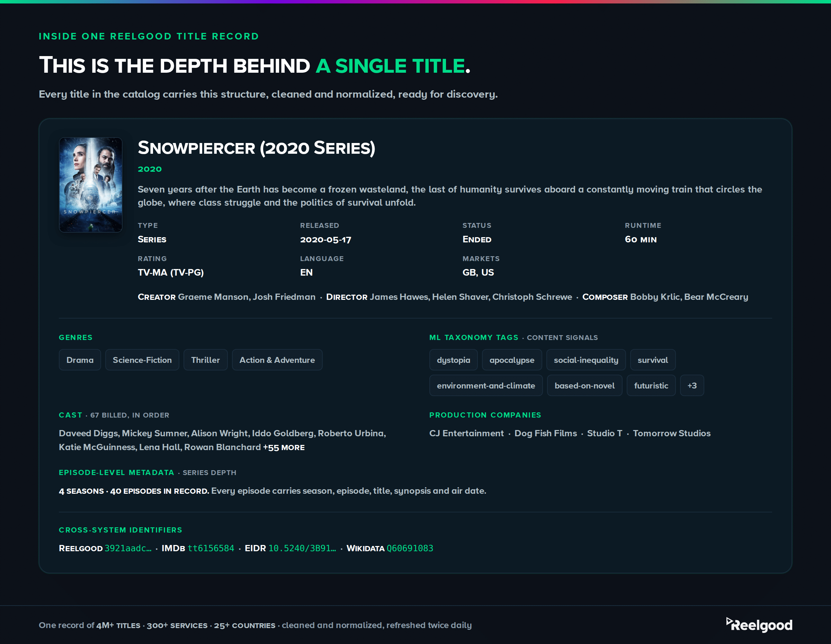Click the 4 seasons · 40 episodes text
Screen dimensions: 831x644
tap(134, 491)
